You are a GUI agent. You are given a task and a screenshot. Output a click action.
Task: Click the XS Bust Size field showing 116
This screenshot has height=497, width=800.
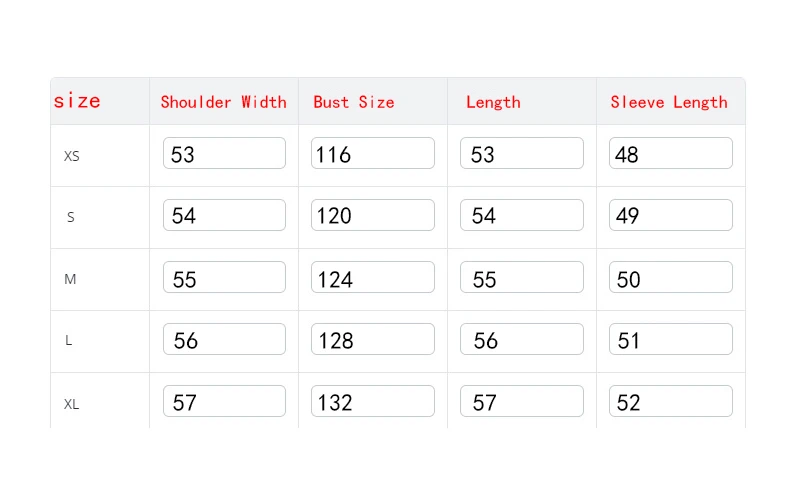pos(373,154)
